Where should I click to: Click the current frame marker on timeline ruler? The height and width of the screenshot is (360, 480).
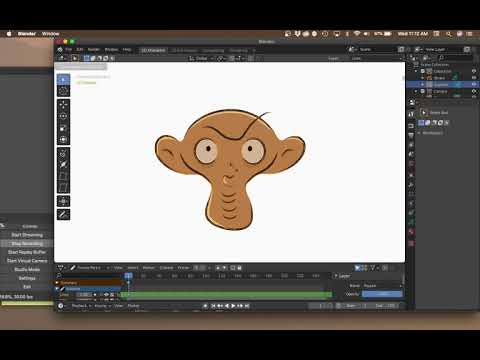(128, 276)
